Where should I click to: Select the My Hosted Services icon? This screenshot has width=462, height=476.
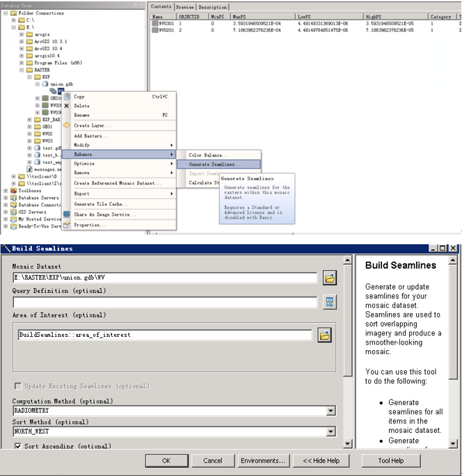(13, 219)
